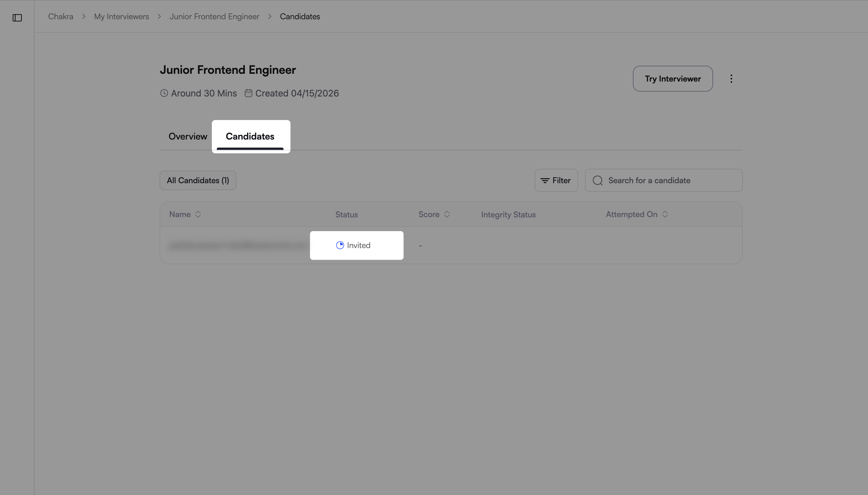Toggle the sidebar panel icon
This screenshot has width=868, height=495.
tap(17, 18)
